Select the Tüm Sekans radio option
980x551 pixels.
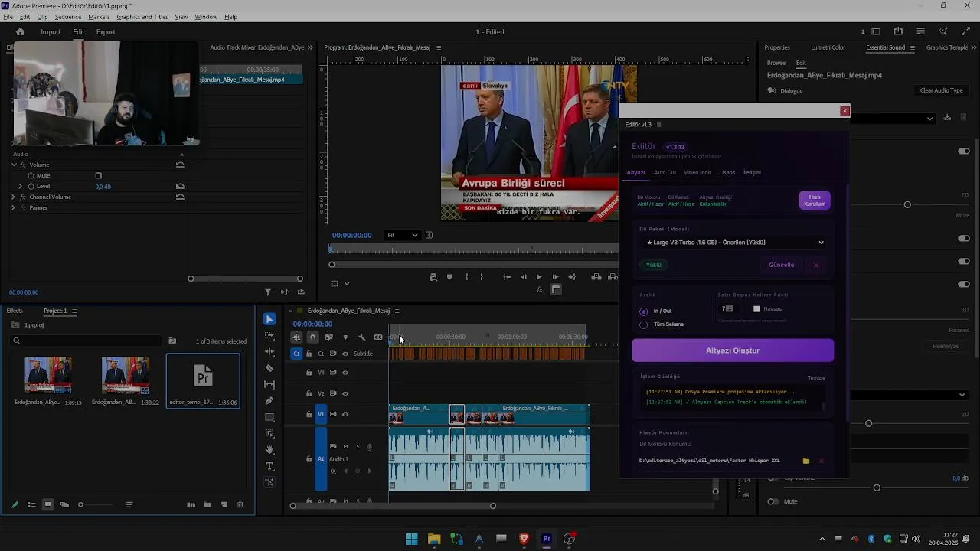click(643, 324)
